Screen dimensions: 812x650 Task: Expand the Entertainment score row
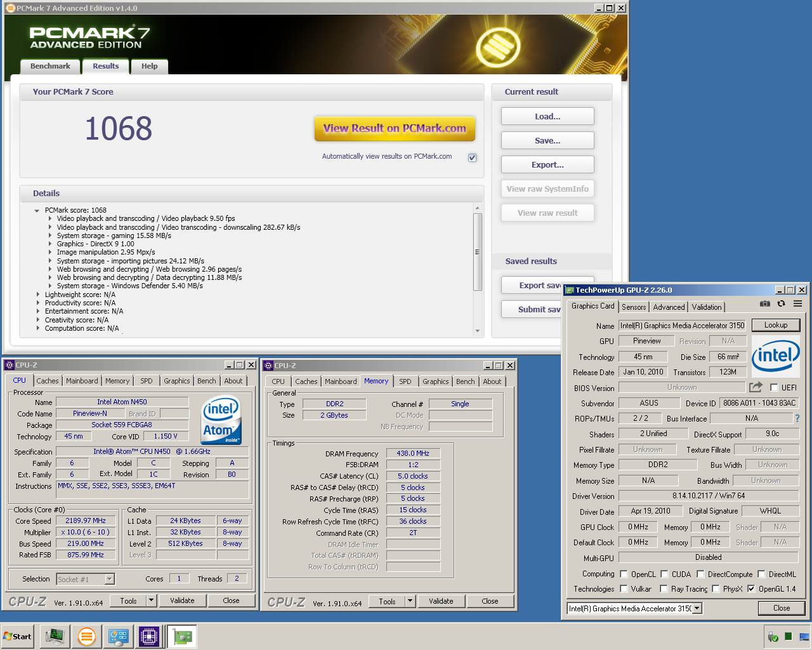(x=38, y=311)
